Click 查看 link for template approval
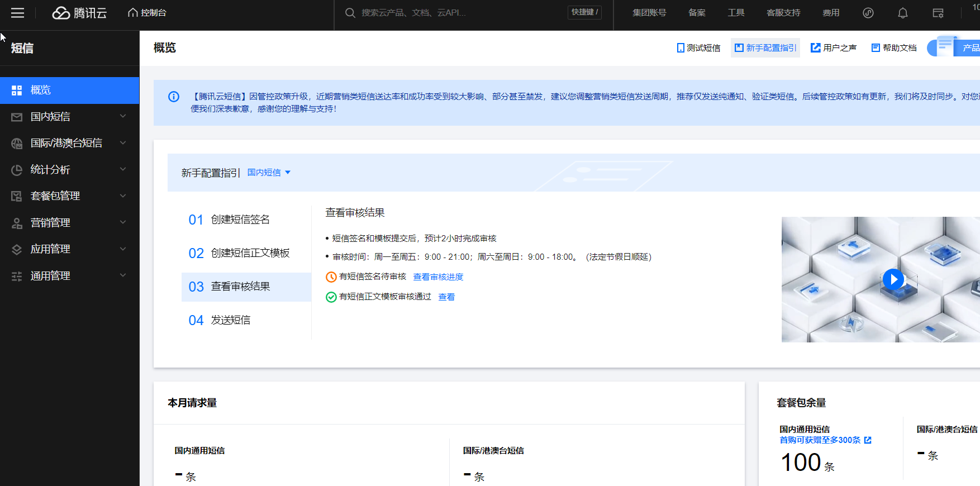The width and height of the screenshot is (980, 486). 446,297
